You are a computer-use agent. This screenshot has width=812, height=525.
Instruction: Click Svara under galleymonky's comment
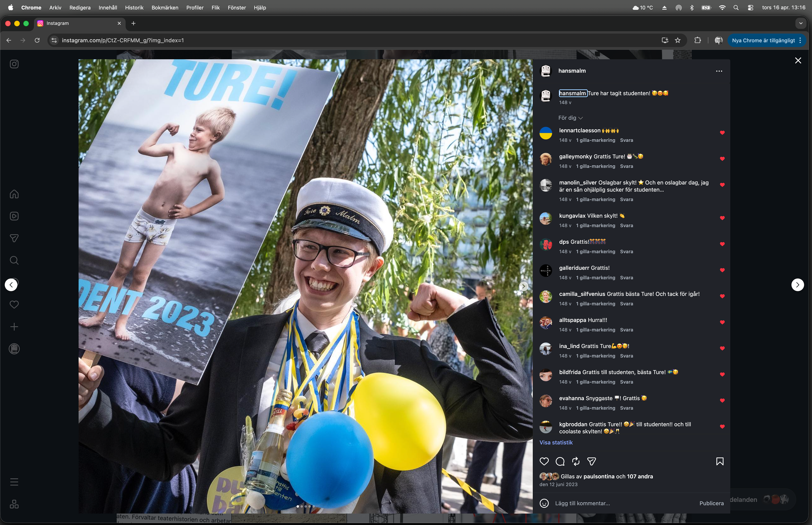626,166
